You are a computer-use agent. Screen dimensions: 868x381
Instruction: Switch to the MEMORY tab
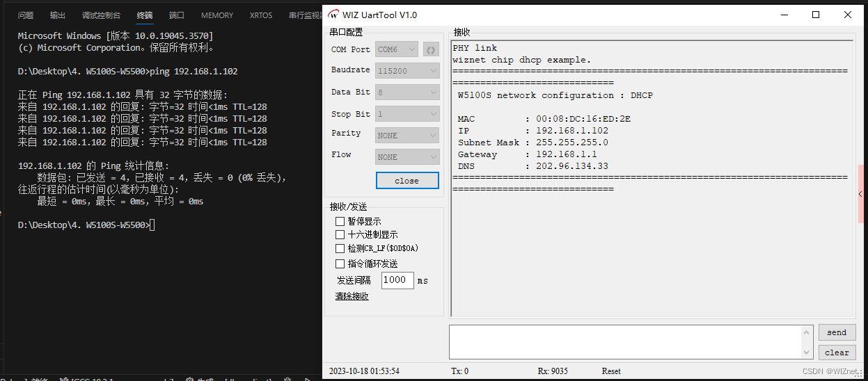pyautogui.click(x=217, y=15)
